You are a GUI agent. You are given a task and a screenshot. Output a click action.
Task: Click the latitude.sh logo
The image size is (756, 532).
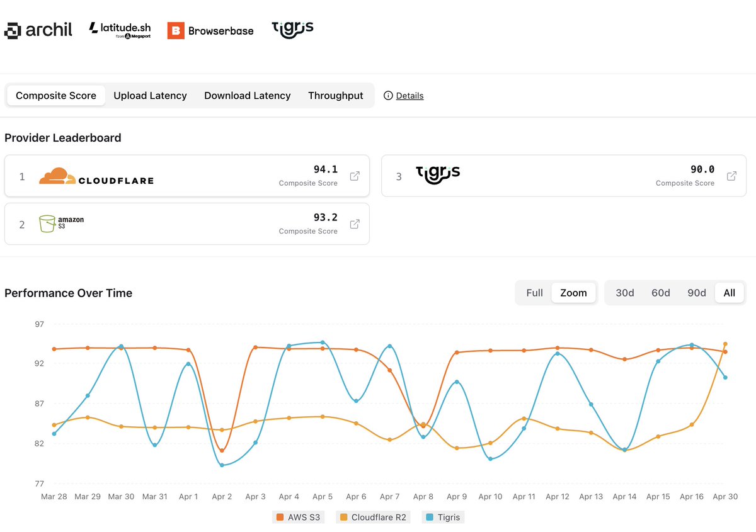pyautogui.click(x=120, y=30)
